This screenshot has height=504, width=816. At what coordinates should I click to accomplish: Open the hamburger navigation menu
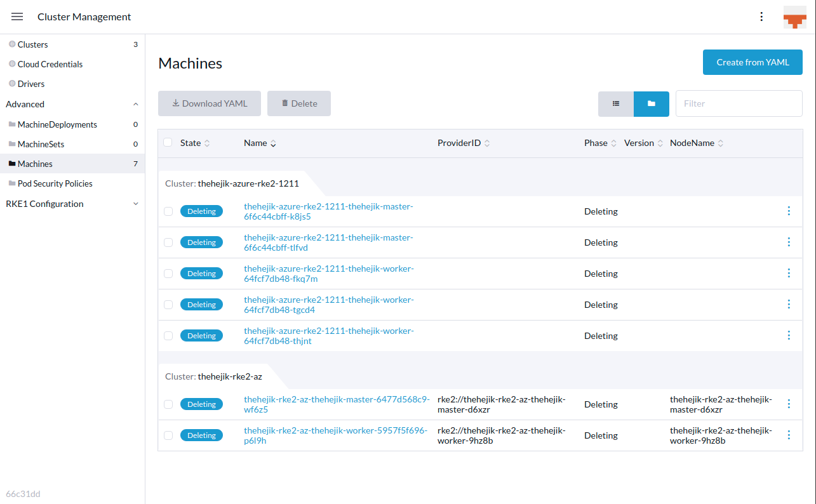(17, 17)
